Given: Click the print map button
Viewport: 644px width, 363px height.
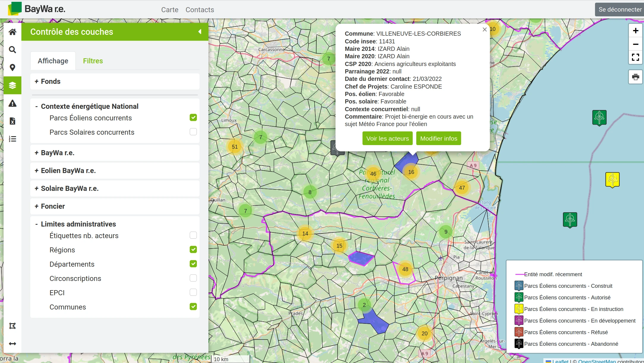Looking at the screenshot, I should 635,77.
